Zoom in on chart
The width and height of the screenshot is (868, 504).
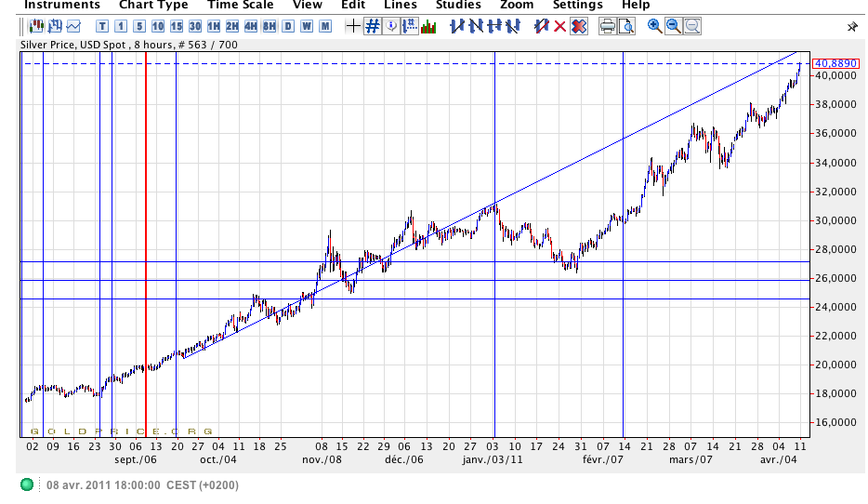(x=654, y=26)
